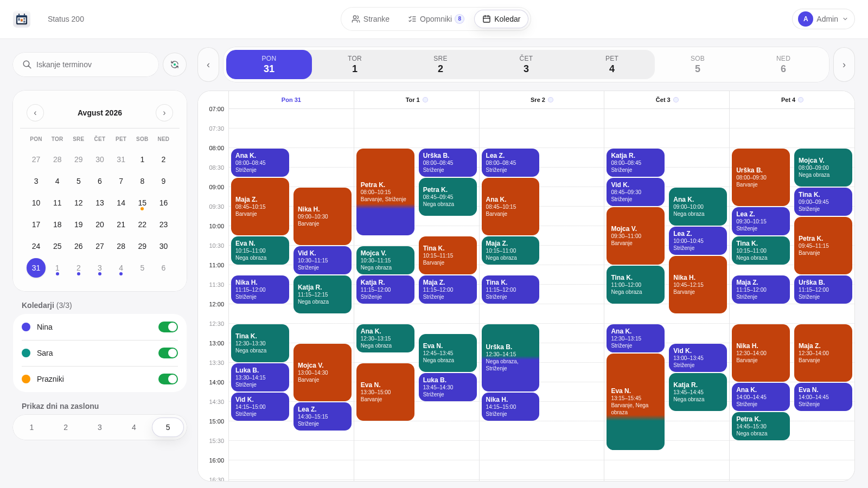The width and height of the screenshot is (868, 488).
Task: Click the status dot next to Pet 4
Action: pos(801,100)
